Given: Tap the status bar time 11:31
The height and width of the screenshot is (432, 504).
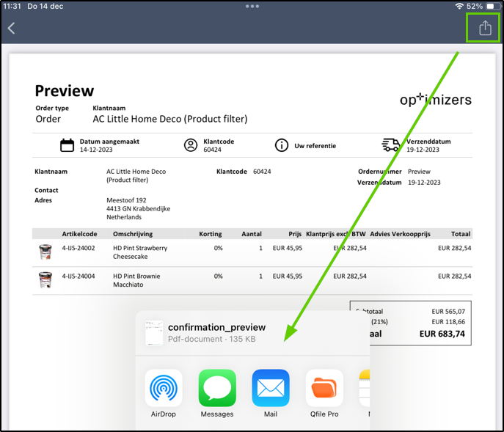Looking at the screenshot, I should 12,6.
